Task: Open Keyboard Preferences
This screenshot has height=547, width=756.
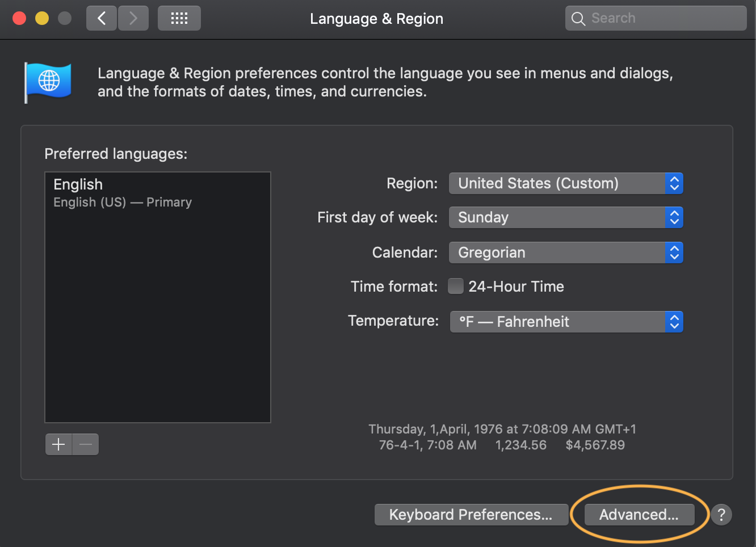Action: pos(471,515)
